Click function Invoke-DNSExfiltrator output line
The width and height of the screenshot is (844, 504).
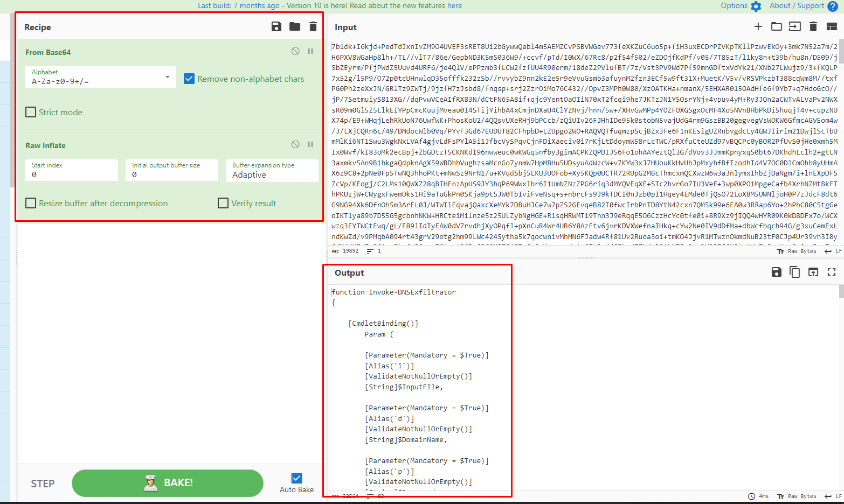coord(393,292)
